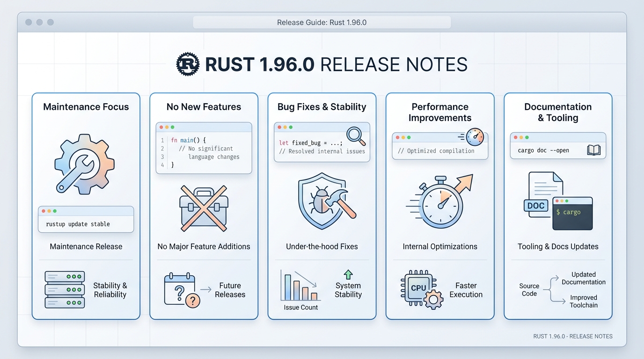Click the 'RUST 1.96.0 RELEASE NOTES' main heading
This screenshot has width=644, height=359.
pos(336,65)
